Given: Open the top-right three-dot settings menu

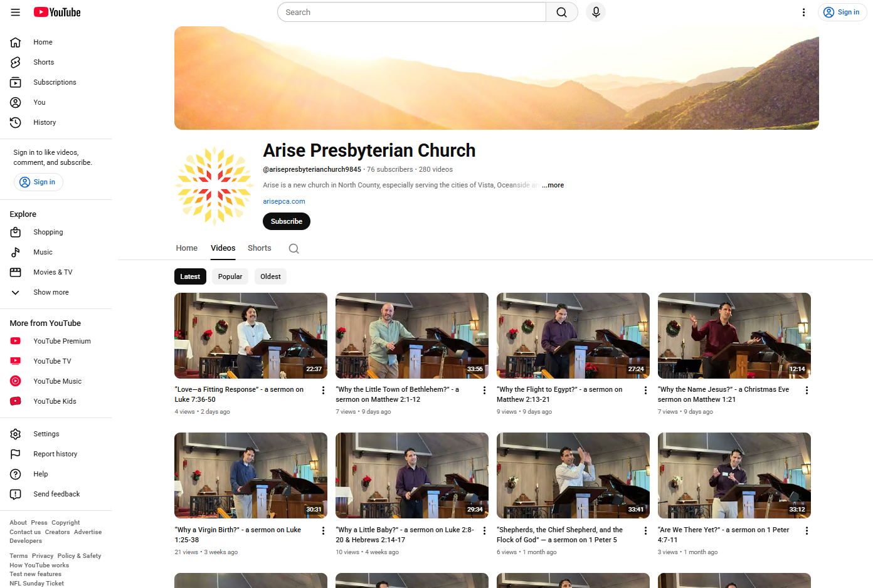Looking at the screenshot, I should click(803, 12).
